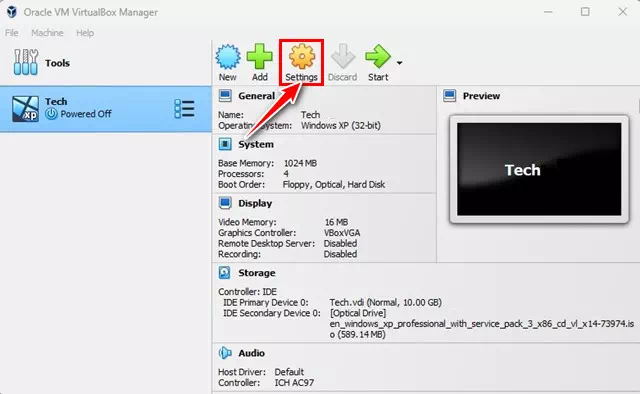Click the Remote Desktop Server Disabled value
This screenshot has height=394, width=640.
[x=340, y=243]
